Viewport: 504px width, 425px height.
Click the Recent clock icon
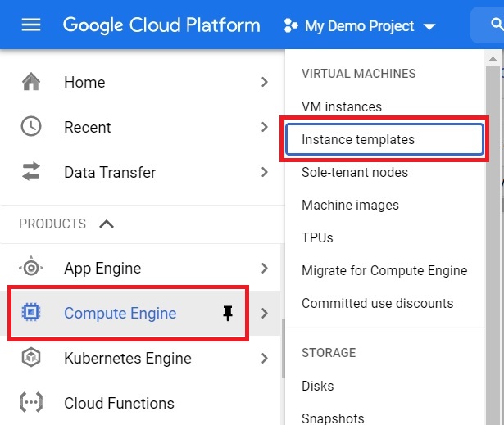31,127
